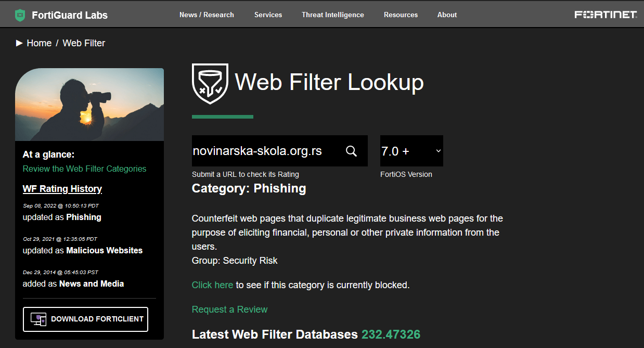The image size is (644, 348).
Task: Click the Fortinet logo in header
Action: tap(606, 15)
